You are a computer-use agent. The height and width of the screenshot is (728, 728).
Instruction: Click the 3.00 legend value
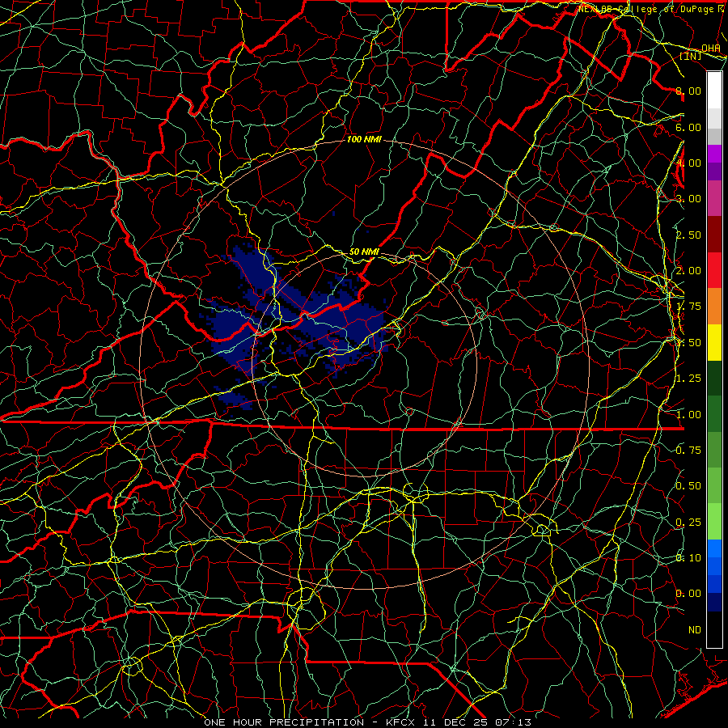688,199
